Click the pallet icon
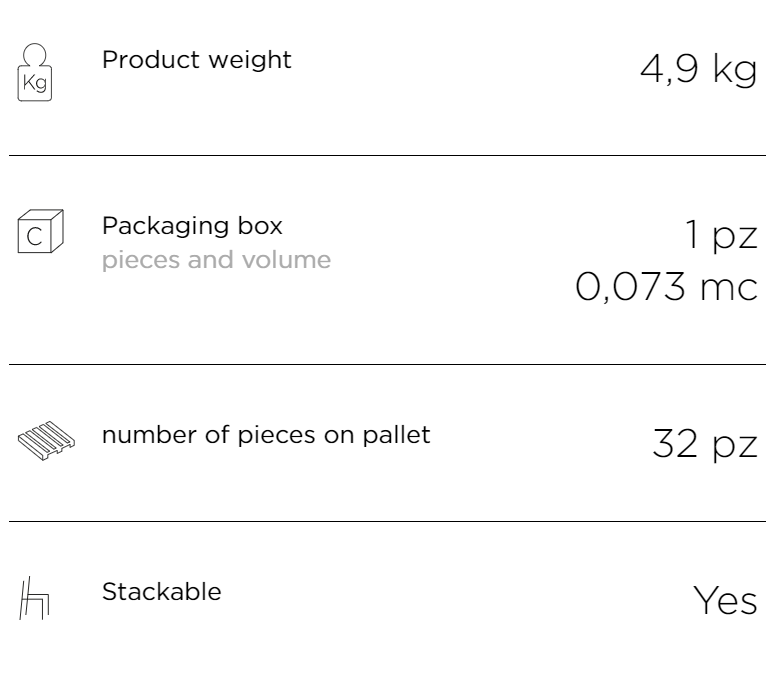 click(46, 440)
